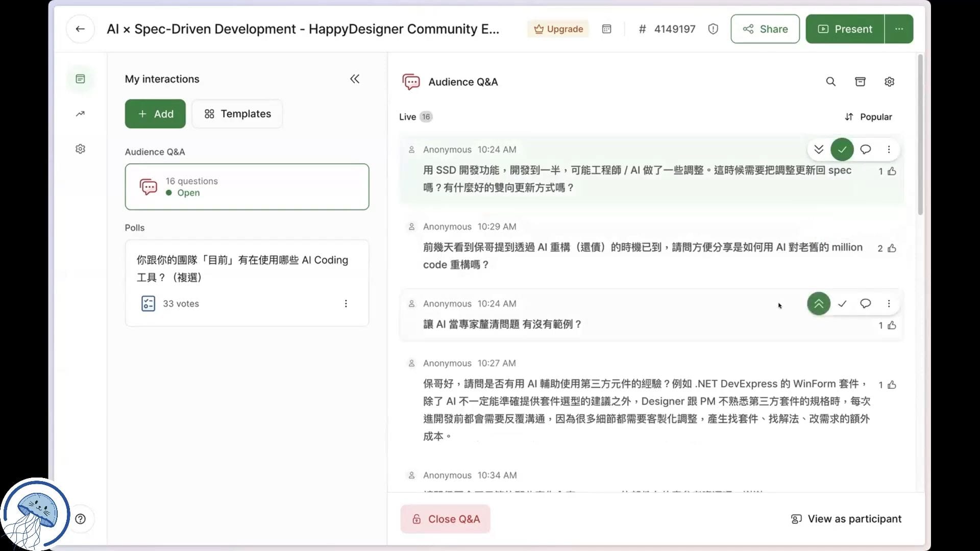Highlight the AI expert question
This screenshot has height=551, width=980.
click(x=818, y=304)
